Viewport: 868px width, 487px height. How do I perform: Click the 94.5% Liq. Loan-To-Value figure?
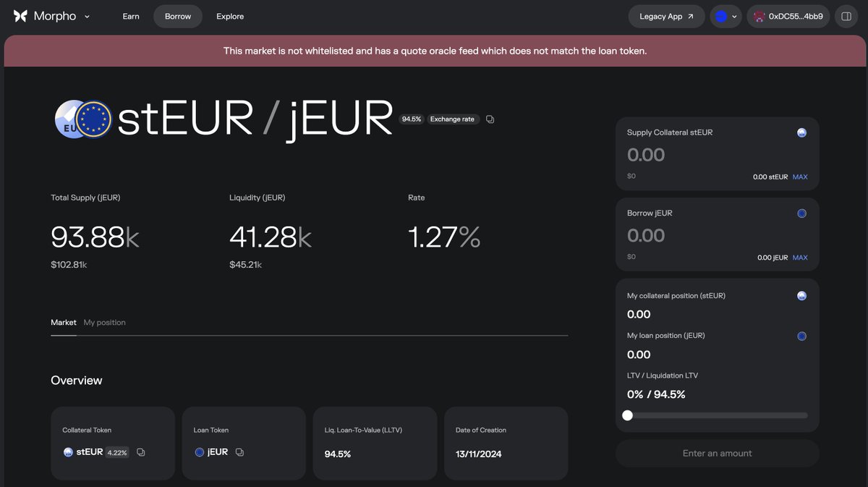[x=338, y=454]
